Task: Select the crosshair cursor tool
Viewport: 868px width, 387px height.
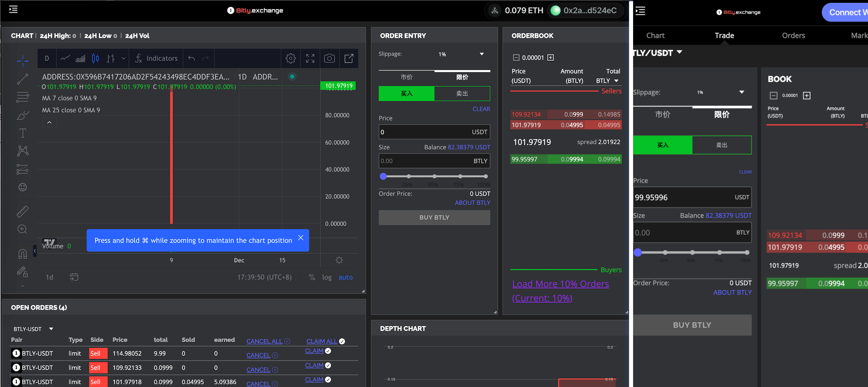Action: click(x=23, y=61)
